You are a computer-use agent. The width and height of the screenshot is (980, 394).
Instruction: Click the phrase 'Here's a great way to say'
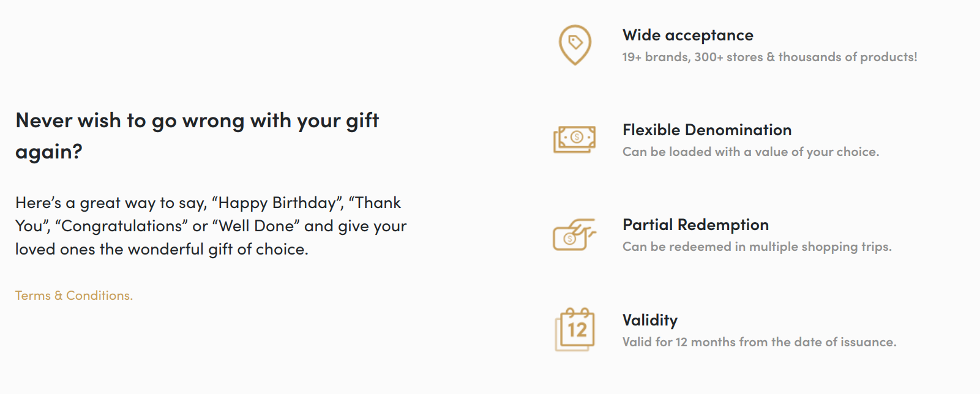click(x=110, y=203)
